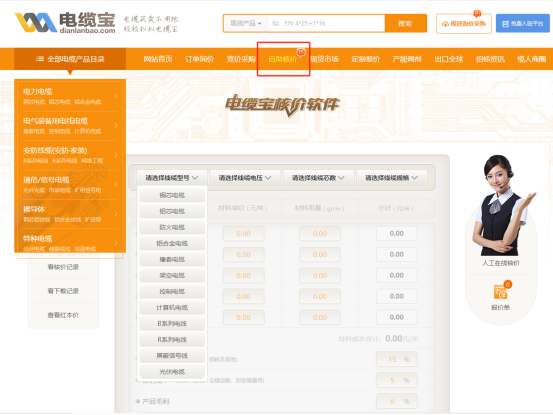Screen dimensions: 553x415
Task: Click the hamburger icon beside 全部电缆产品目录
Action: [40, 59]
